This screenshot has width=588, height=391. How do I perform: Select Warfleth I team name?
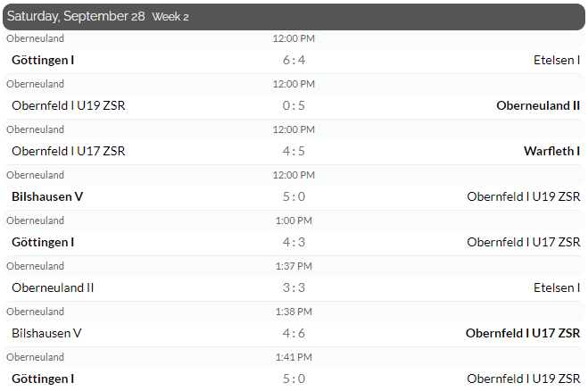[x=551, y=151]
